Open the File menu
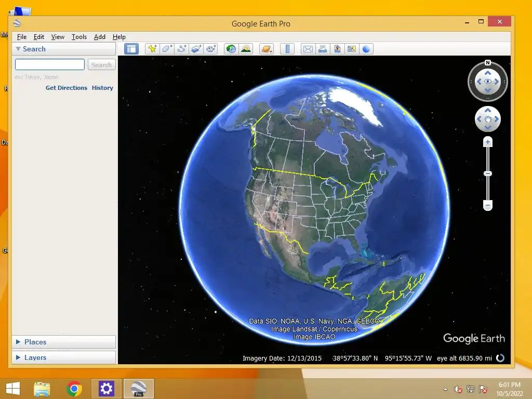This screenshot has width=532, height=399. 22,37
